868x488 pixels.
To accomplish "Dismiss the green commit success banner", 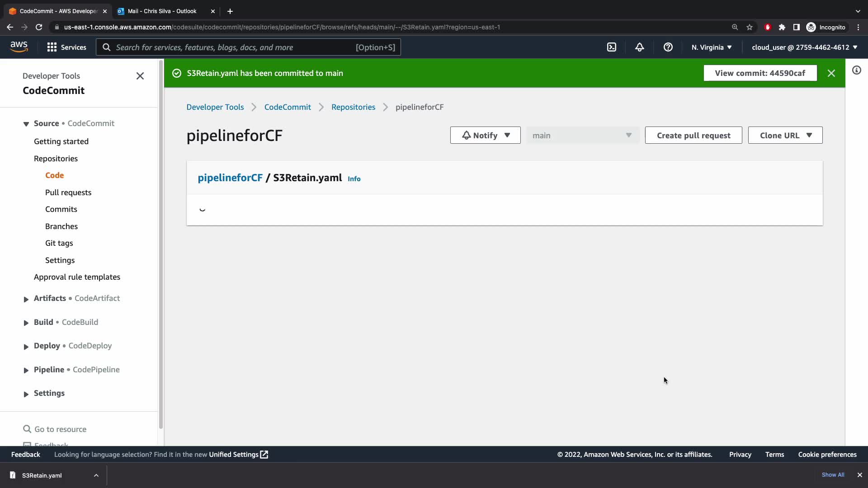I will click(x=831, y=73).
